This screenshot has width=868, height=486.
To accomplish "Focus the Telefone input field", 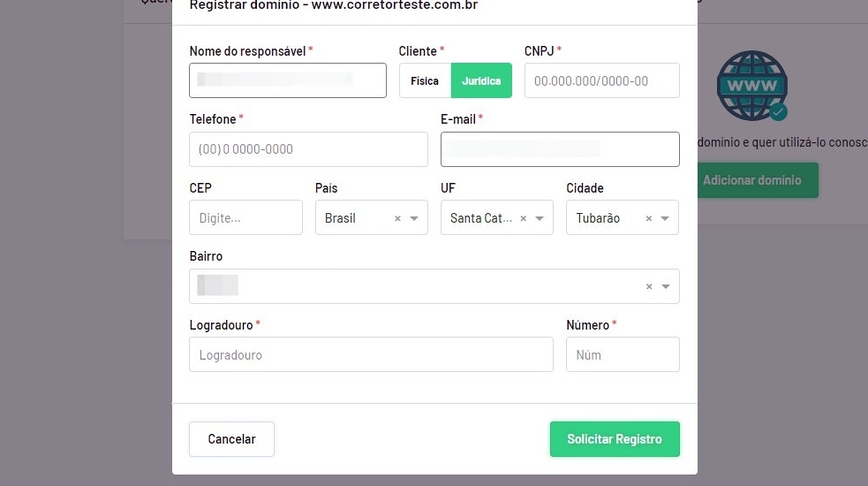I will 308,149.
